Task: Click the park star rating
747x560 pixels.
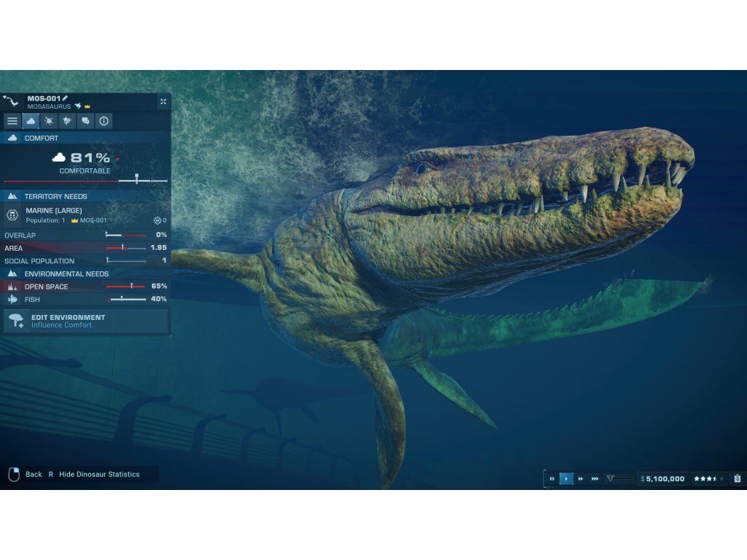Action: (708, 479)
